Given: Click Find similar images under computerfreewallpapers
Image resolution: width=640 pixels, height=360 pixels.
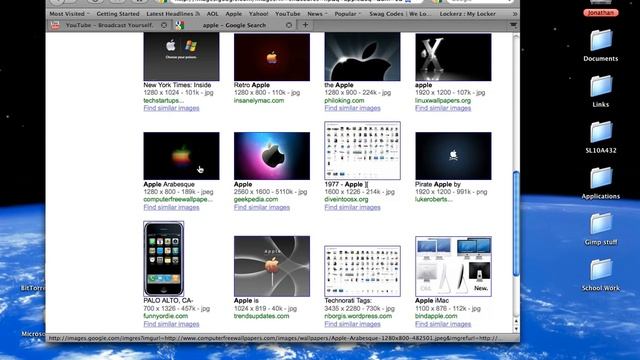Looking at the screenshot, I should click(x=171, y=207).
